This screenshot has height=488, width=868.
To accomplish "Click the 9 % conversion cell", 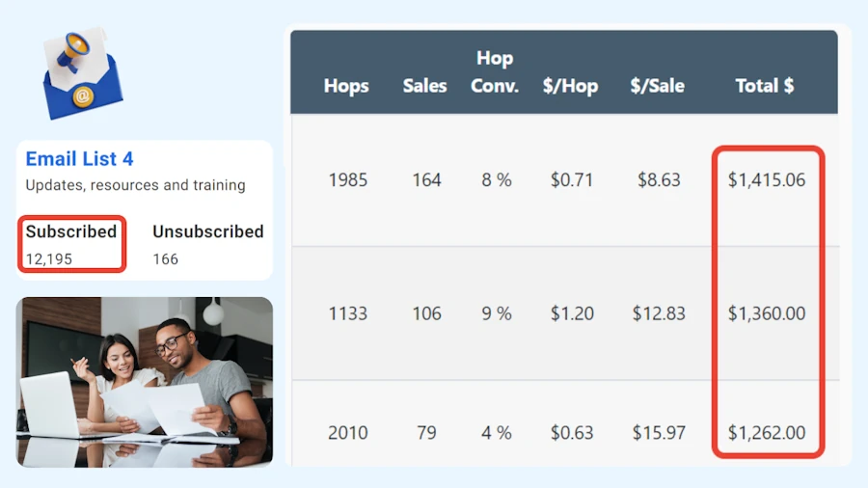I will click(x=497, y=313).
